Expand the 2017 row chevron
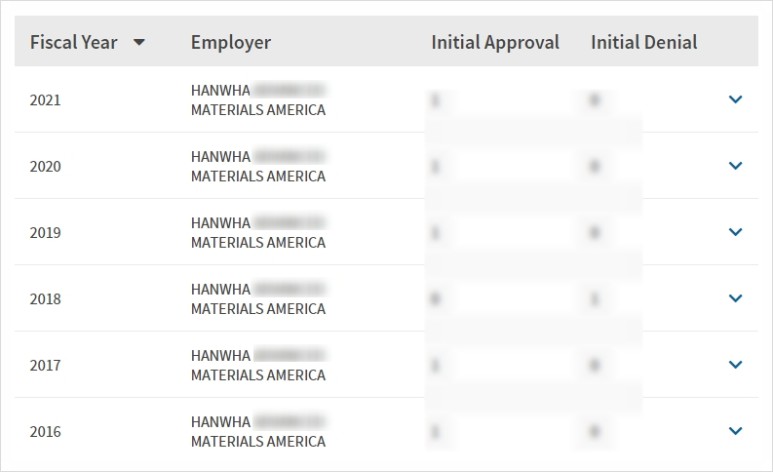This screenshot has height=472, width=773. [735, 364]
